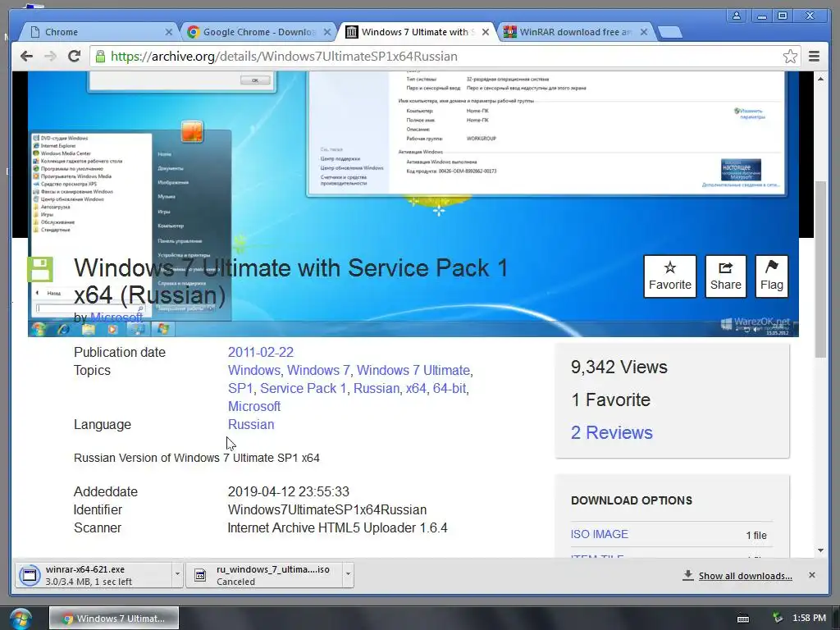This screenshot has width=840, height=630.
Task: Click the Windows 7 screenshot preview image
Action: 413,203
